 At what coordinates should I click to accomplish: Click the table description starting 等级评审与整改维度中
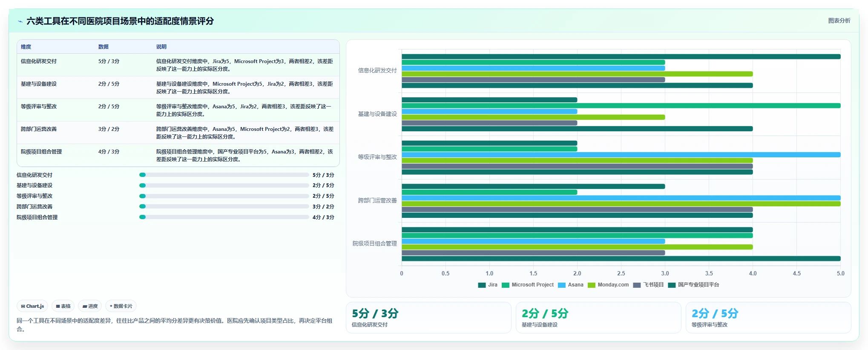click(x=244, y=110)
